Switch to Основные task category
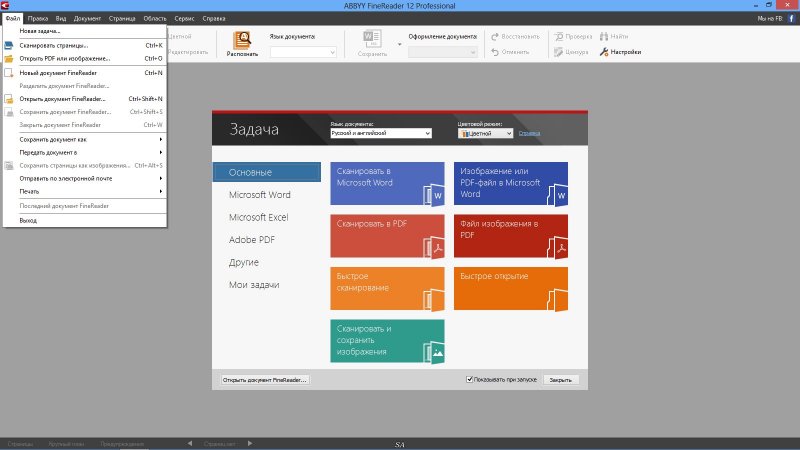 click(267, 172)
